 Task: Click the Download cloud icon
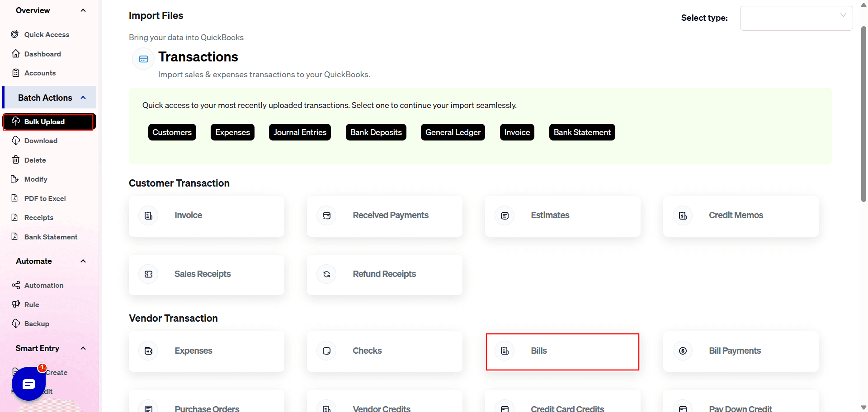click(16, 140)
